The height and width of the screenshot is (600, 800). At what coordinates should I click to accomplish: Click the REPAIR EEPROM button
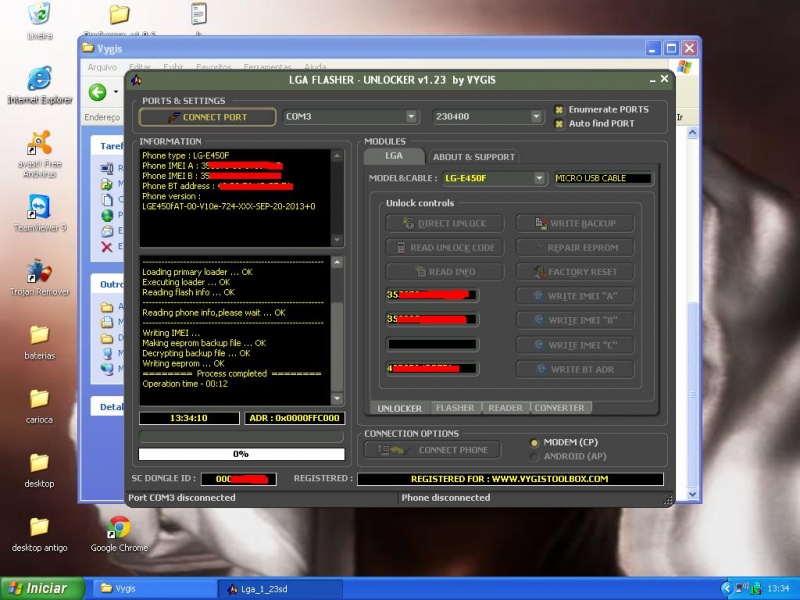575,247
